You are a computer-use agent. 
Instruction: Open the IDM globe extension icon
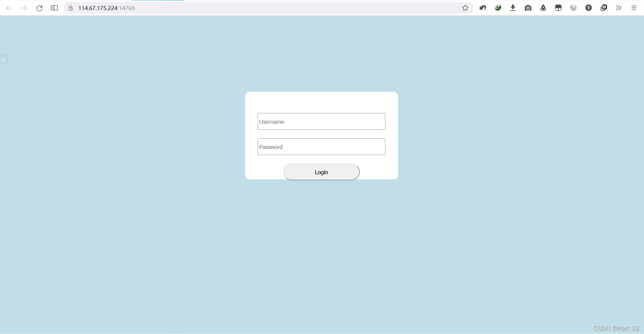coord(498,8)
